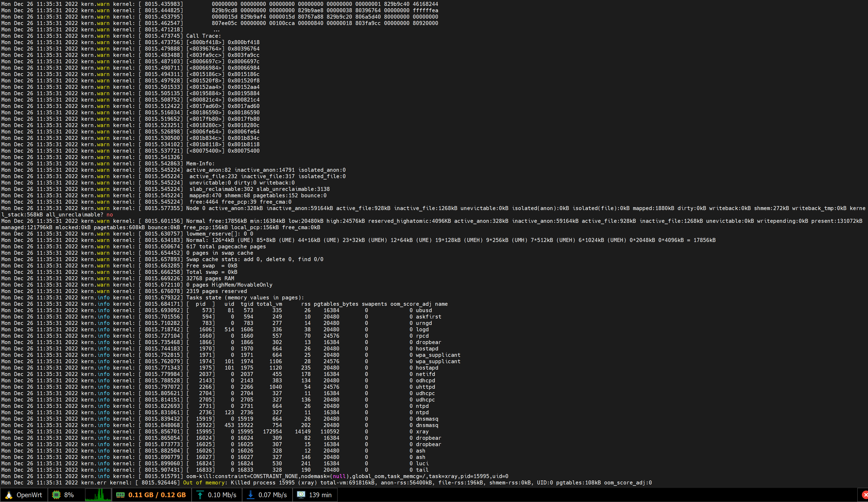The image size is (868, 502).
Task: Click 'Tasks state (memory values in pages):' line
Action: (x=245, y=298)
